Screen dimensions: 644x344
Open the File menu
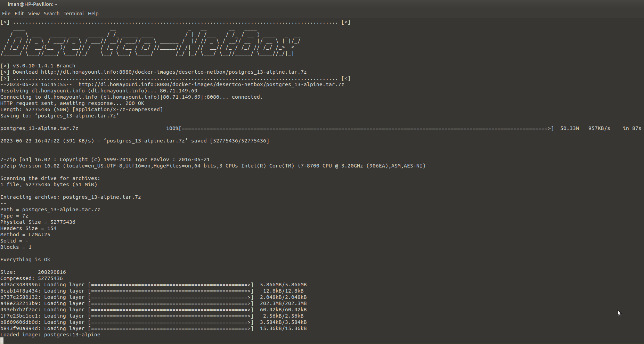[6, 14]
